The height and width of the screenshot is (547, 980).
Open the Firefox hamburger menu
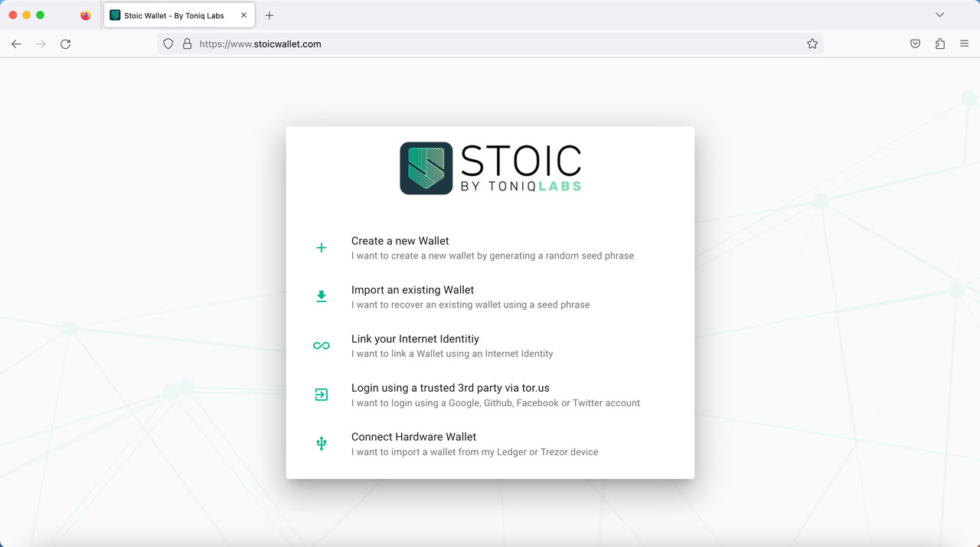[x=964, y=44]
